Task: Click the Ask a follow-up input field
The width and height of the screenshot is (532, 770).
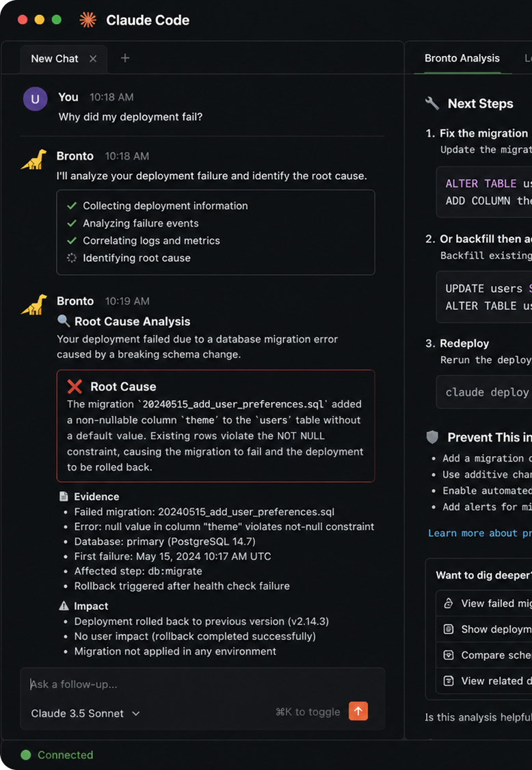Action: (202, 684)
